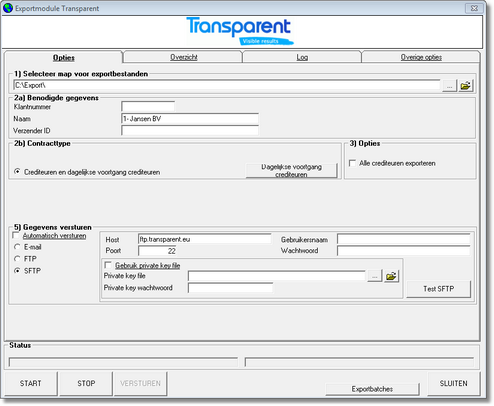Select the FTP radio option
494x406 pixels.
(17, 259)
